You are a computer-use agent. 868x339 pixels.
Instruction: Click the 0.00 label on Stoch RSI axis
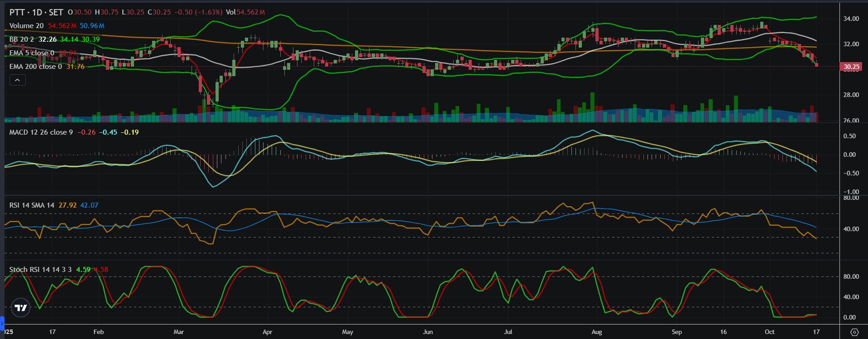pyautogui.click(x=850, y=317)
